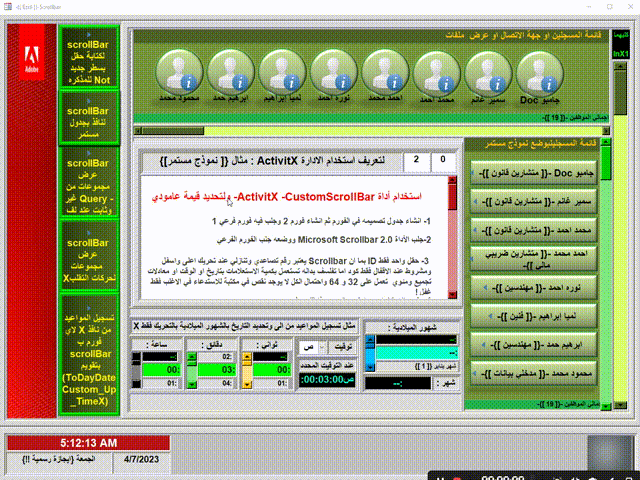Screen dimensions: 640x480
Task: Click the Microsoft Scrollbar 2.0 instruction line
Action: (324, 240)
